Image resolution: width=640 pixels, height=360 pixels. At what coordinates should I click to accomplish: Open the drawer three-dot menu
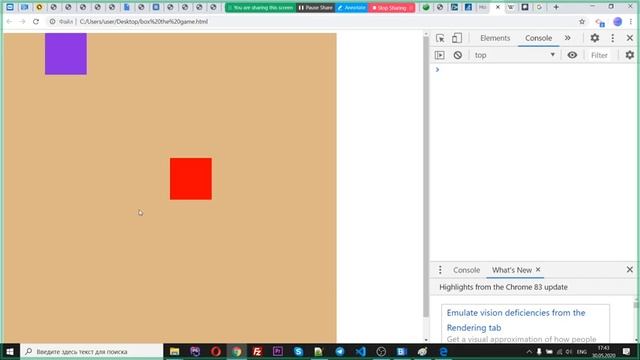440,270
